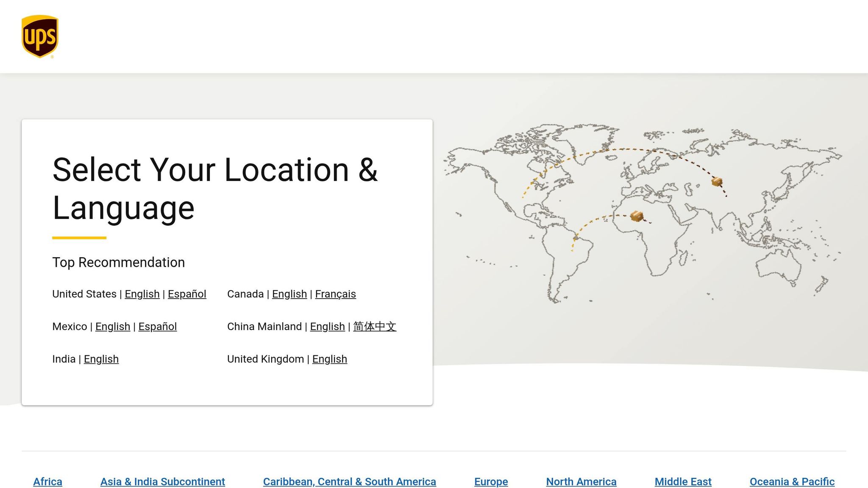
Task: Open Caribbean, Central & South America tab
Action: [350, 482]
